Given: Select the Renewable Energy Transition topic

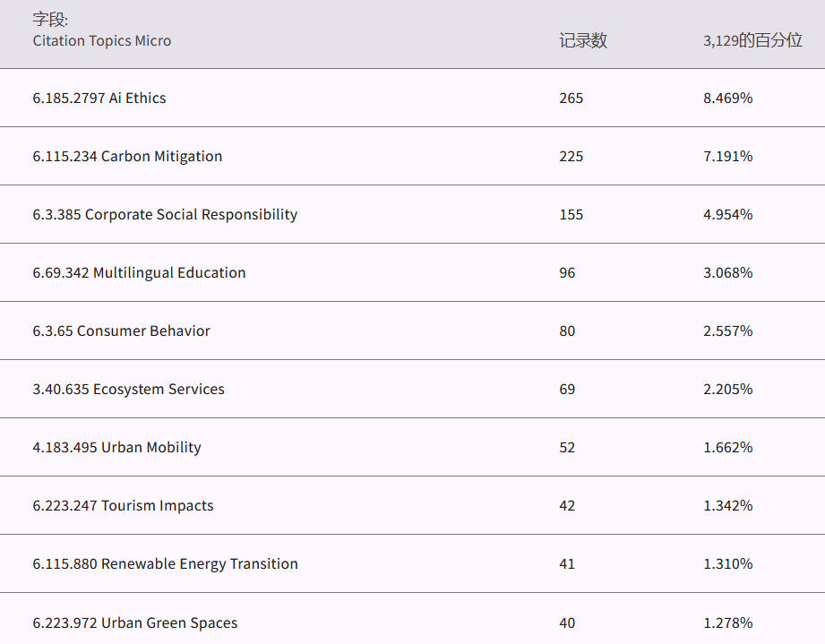Looking at the screenshot, I should (165, 564).
